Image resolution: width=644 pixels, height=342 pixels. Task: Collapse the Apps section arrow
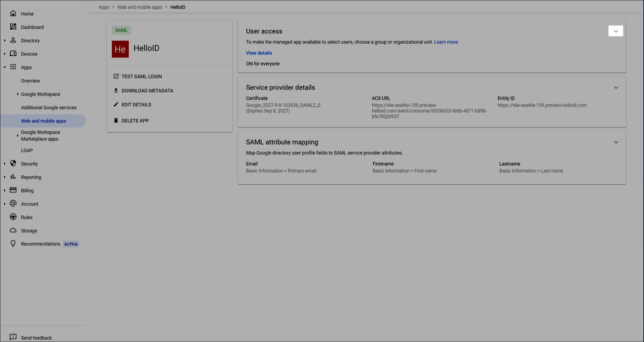coord(5,67)
